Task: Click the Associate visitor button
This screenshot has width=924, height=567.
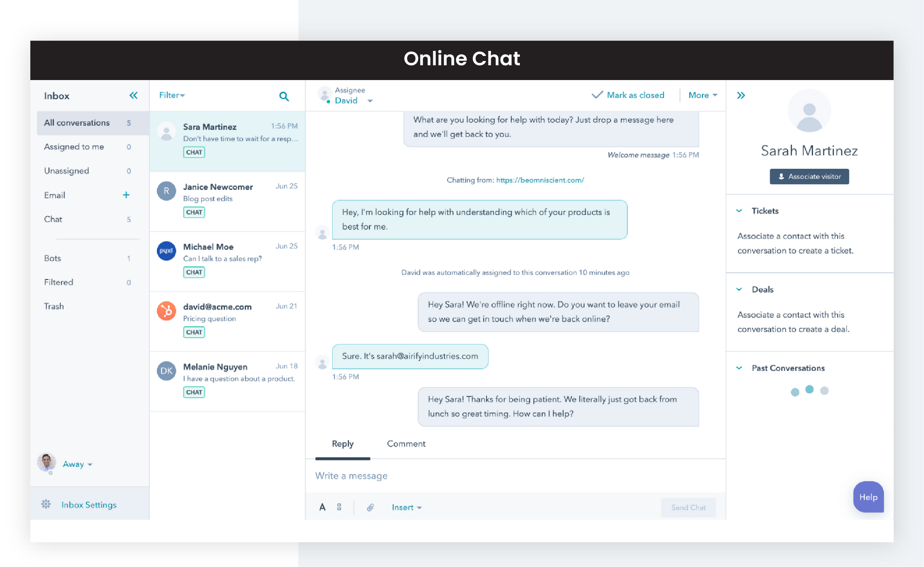Action: click(x=809, y=176)
